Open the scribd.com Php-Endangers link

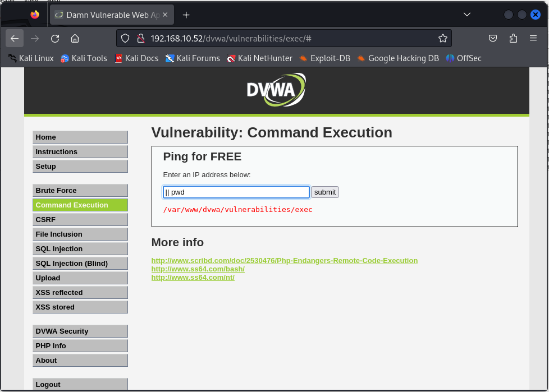284,261
